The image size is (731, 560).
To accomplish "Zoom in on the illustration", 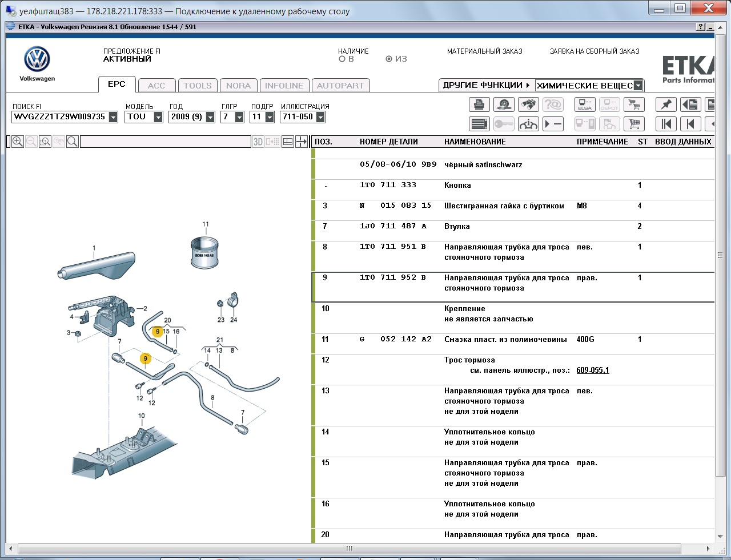I will coord(18,142).
